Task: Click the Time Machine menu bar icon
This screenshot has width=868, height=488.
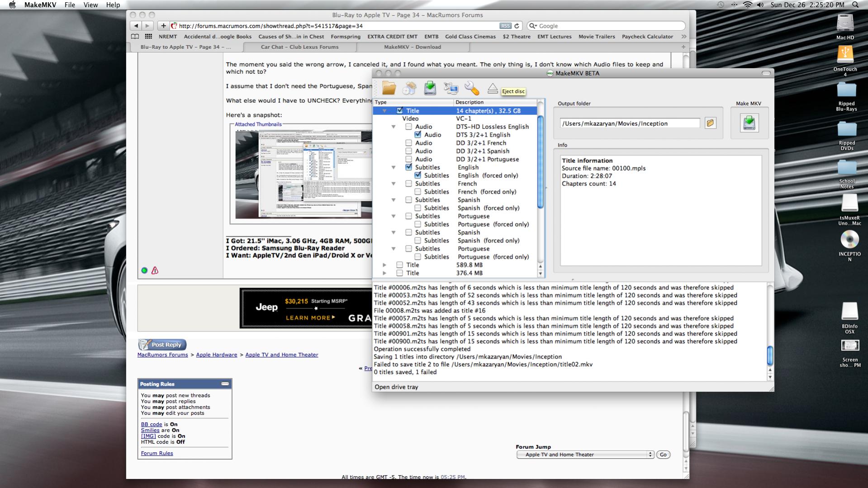Action: (721, 5)
